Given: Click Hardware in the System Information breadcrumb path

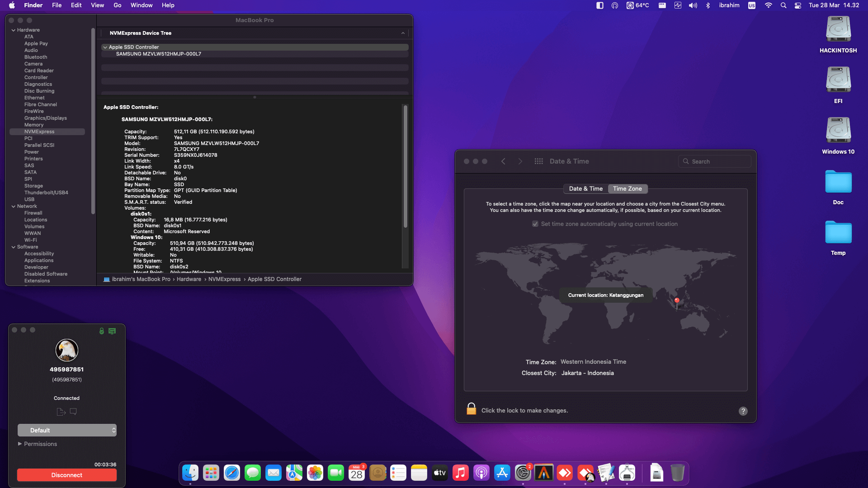Looking at the screenshot, I should point(189,279).
